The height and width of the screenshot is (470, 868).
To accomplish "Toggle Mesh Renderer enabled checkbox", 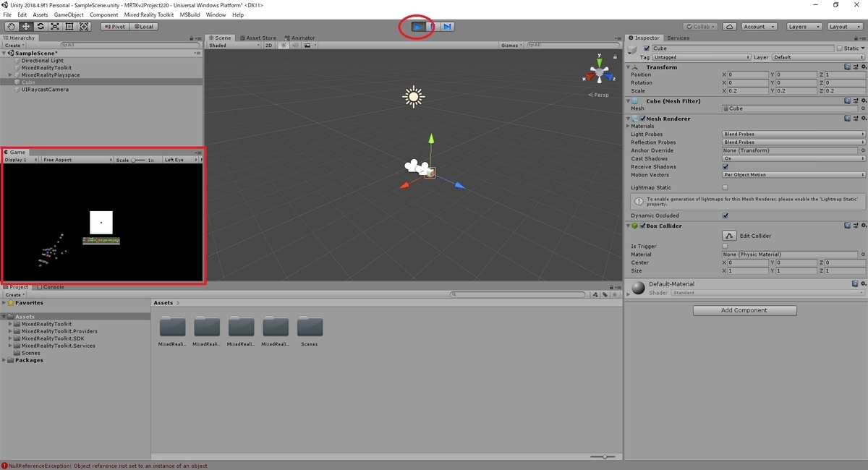I will 642,119.
